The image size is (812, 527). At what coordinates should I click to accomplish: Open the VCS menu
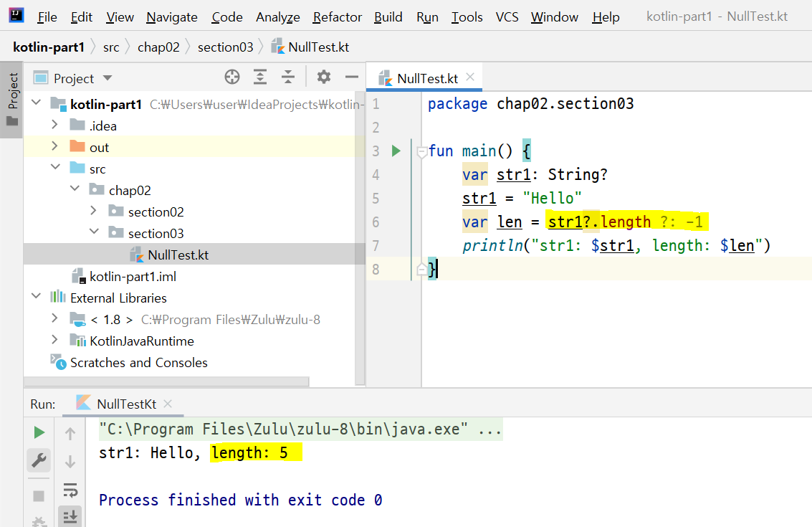(507, 17)
